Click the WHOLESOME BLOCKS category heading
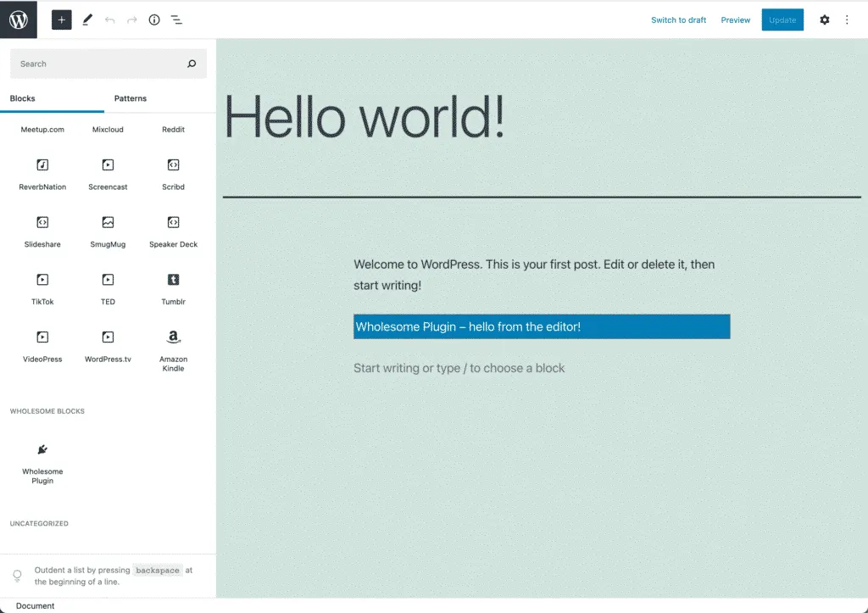868x613 pixels. (x=47, y=411)
